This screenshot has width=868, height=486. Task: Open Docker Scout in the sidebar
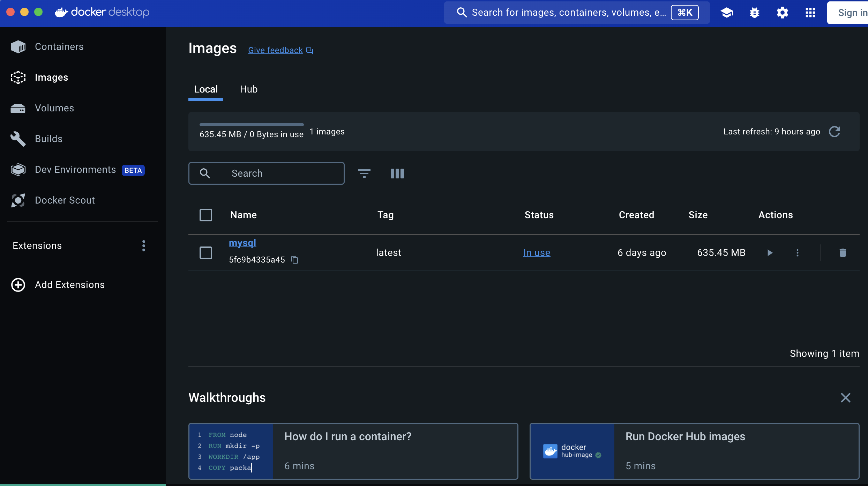65,200
